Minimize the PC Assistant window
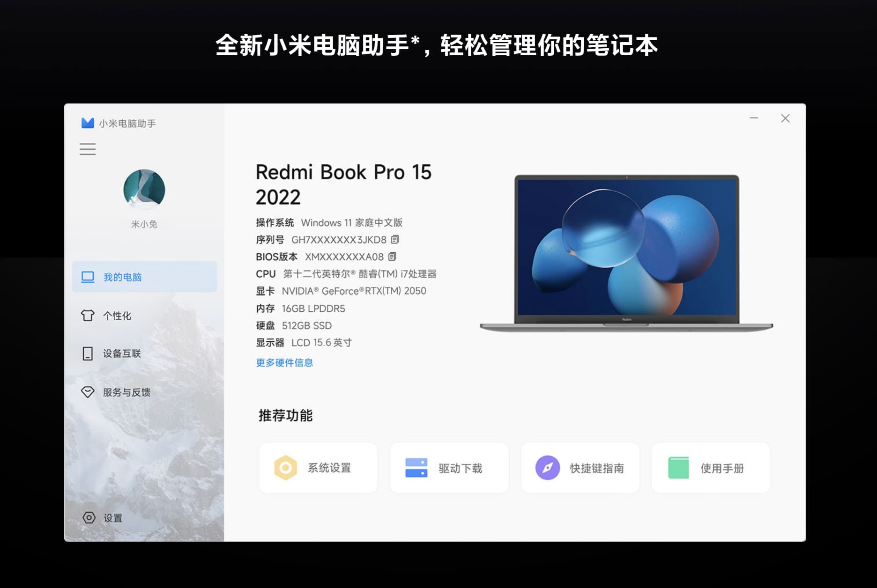Image resolution: width=877 pixels, height=588 pixels. tap(754, 118)
